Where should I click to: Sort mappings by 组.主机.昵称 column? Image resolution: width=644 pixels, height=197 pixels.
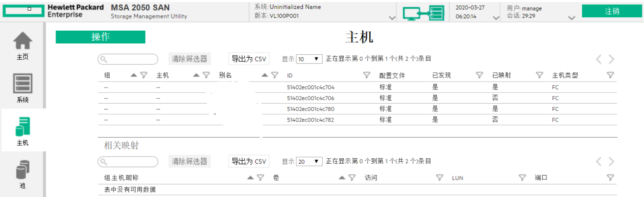(x=250, y=178)
